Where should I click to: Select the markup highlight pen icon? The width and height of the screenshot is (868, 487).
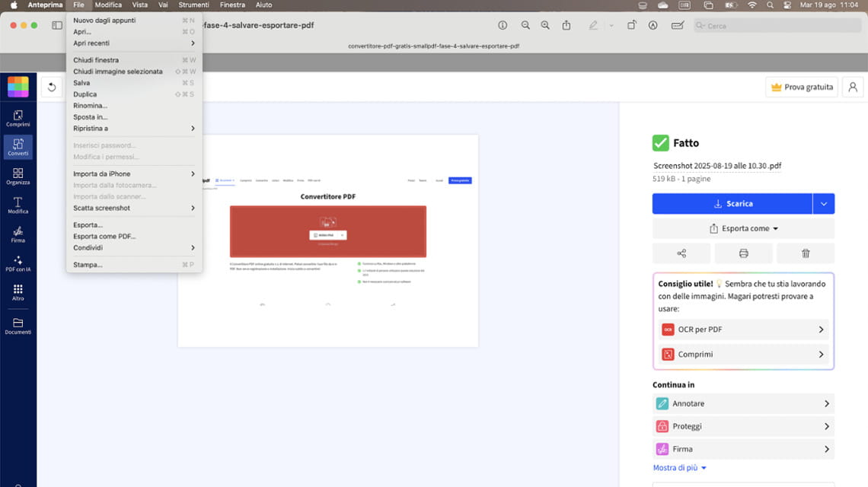pos(593,25)
